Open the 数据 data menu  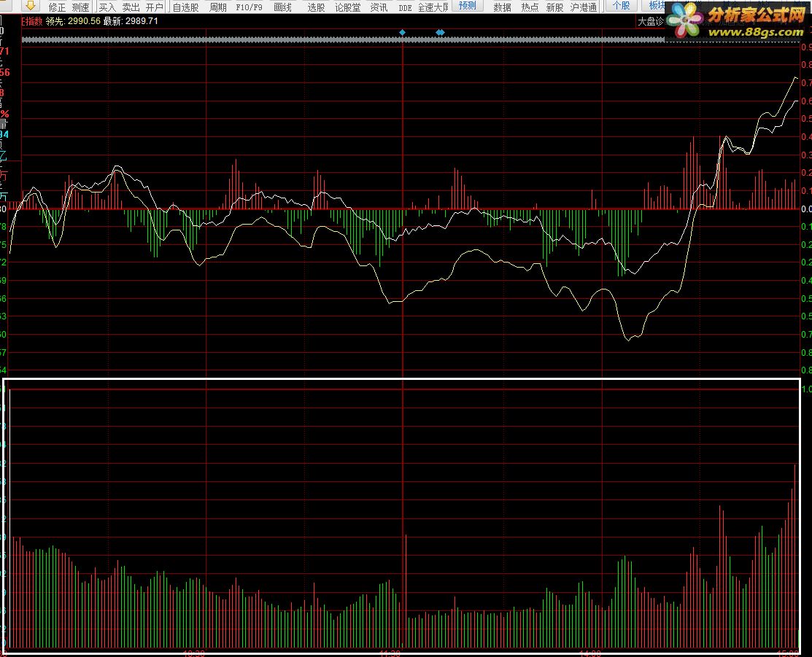[503, 7]
